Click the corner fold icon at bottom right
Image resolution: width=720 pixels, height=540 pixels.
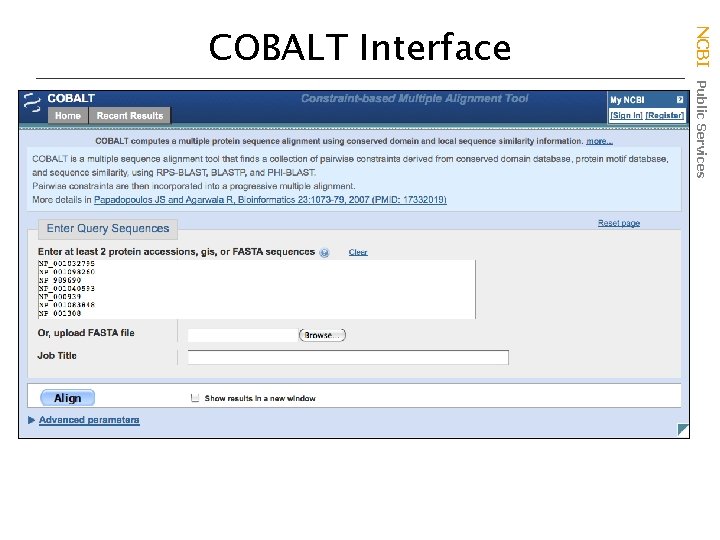(683, 430)
